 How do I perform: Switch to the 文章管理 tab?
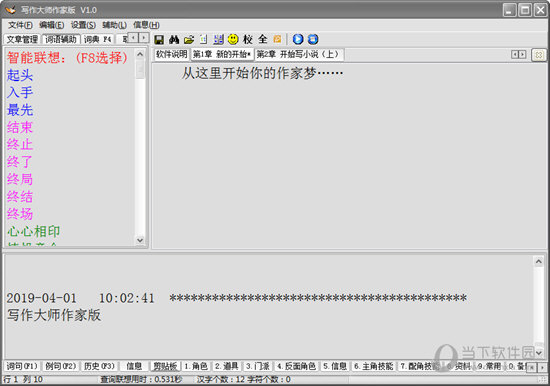click(22, 39)
